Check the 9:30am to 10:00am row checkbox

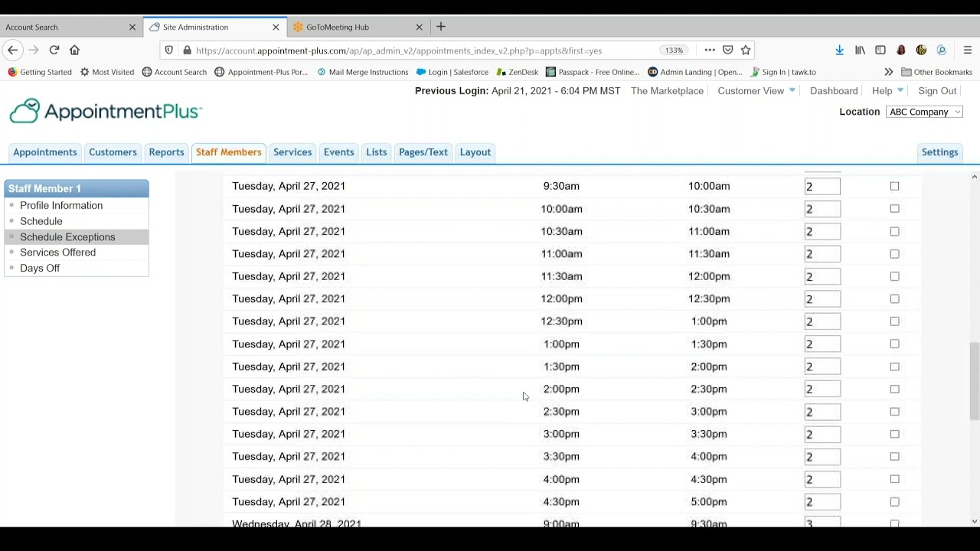tap(894, 186)
